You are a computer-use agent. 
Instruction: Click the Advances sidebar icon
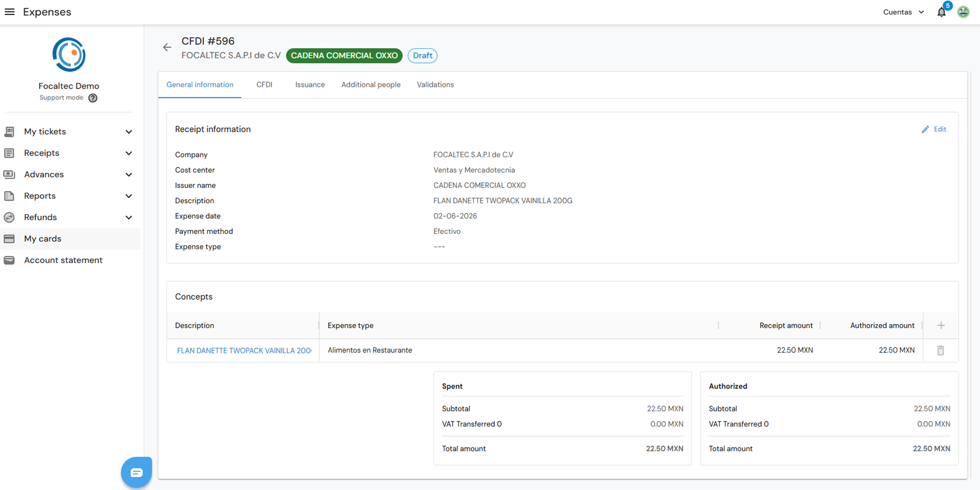click(9, 174)
